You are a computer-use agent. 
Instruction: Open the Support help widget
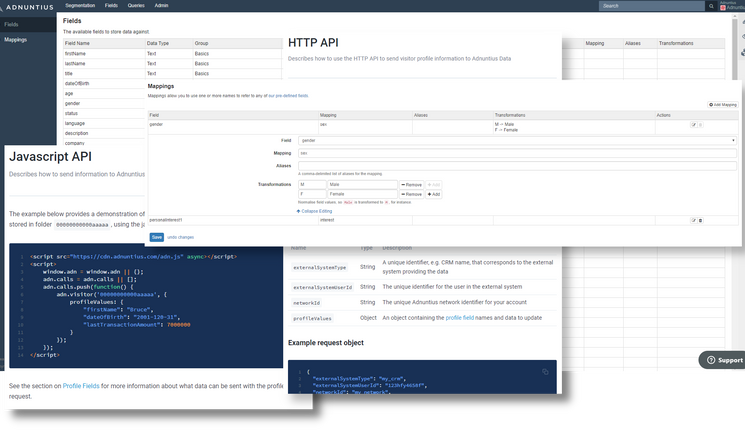pos(723,360)
